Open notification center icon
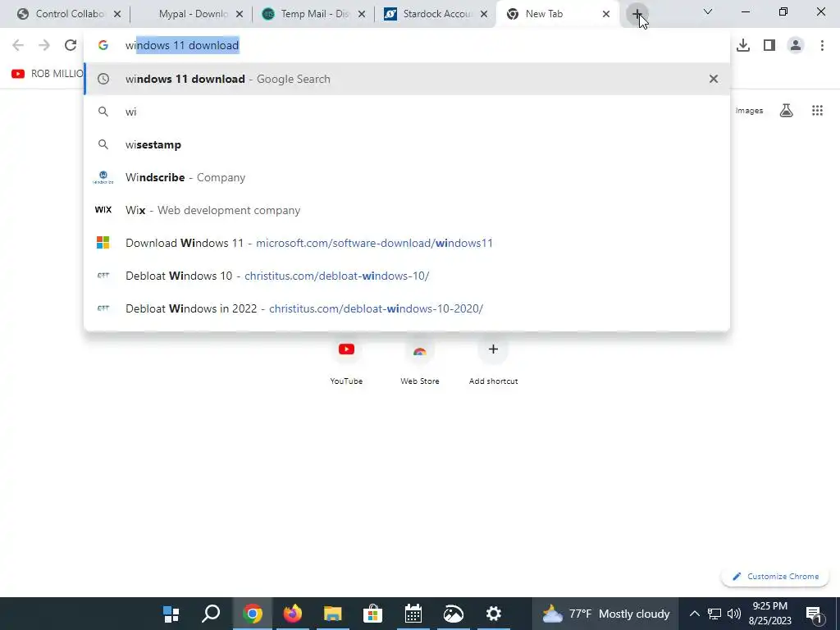840x630 pixels. (814, 614)
